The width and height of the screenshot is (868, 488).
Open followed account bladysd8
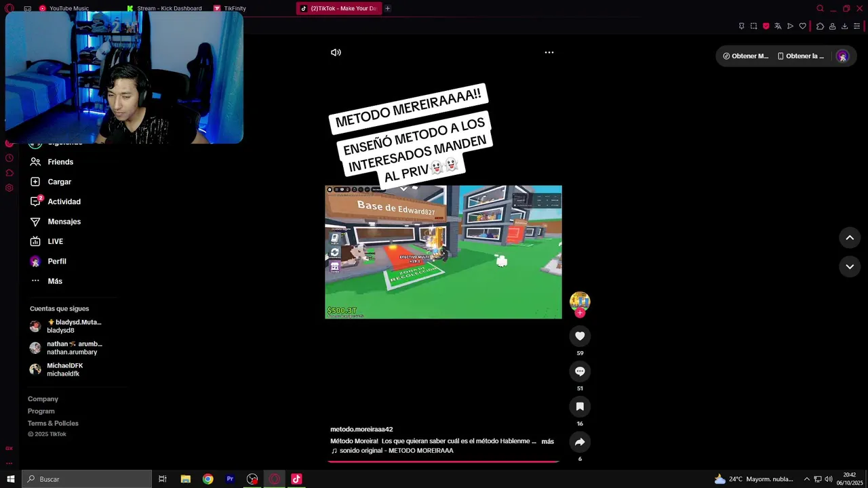[x=65, y=326]
